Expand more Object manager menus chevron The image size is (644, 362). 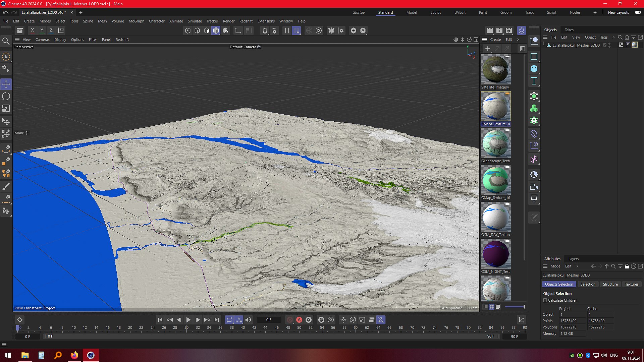pos(613,37)
